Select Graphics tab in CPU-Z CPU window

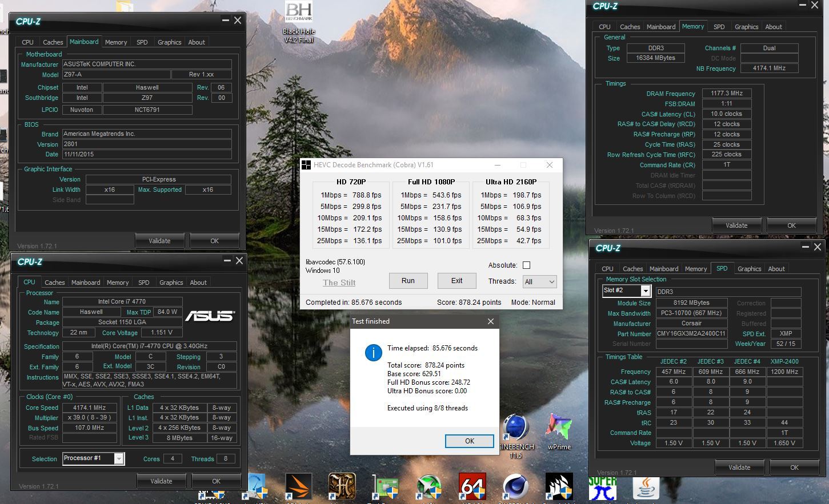click(x=171, y=283)
